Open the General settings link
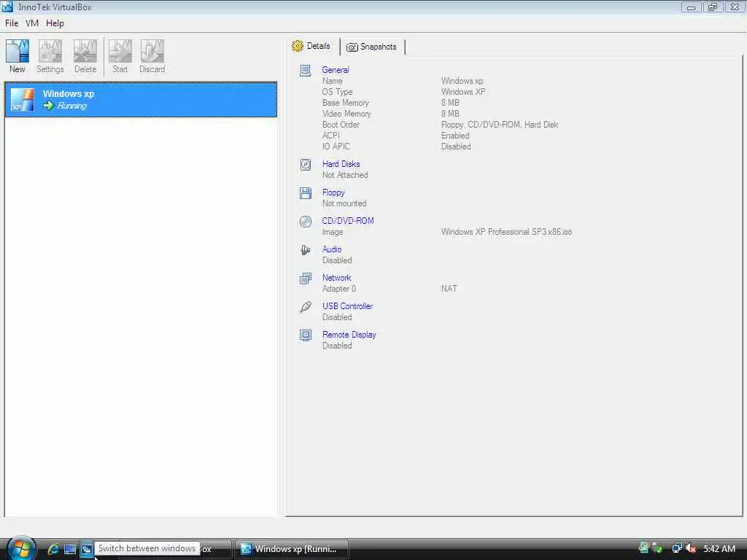Image resolution: width=747 pixels, height=560 pixels. click(336, 70)
